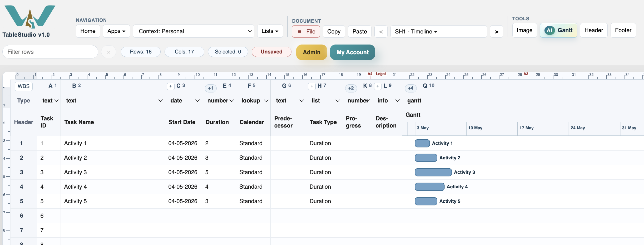Open the Image tool

(x=524, y=30)
